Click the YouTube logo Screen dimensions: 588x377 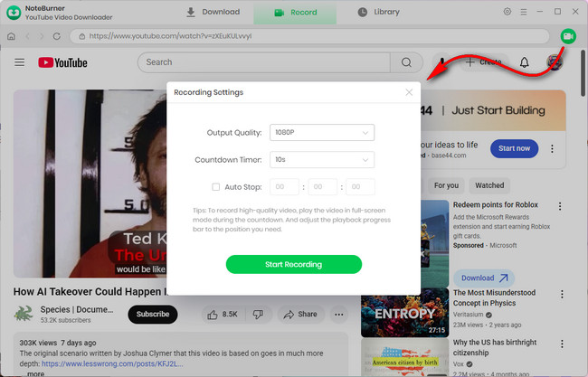62,62
